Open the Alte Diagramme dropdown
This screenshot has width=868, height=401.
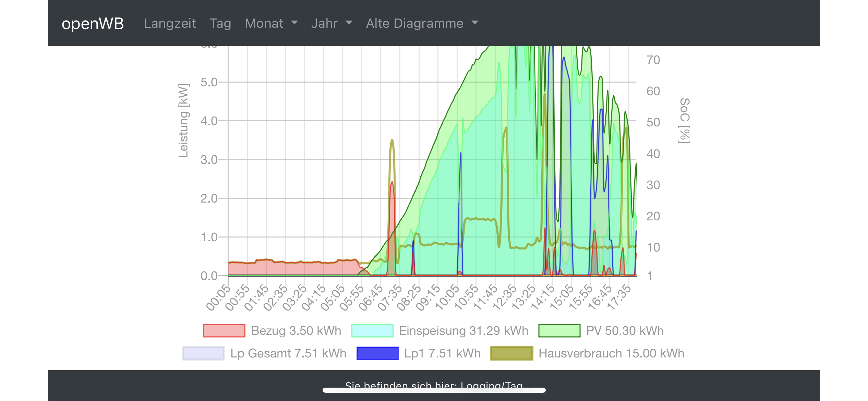point(422,23)
